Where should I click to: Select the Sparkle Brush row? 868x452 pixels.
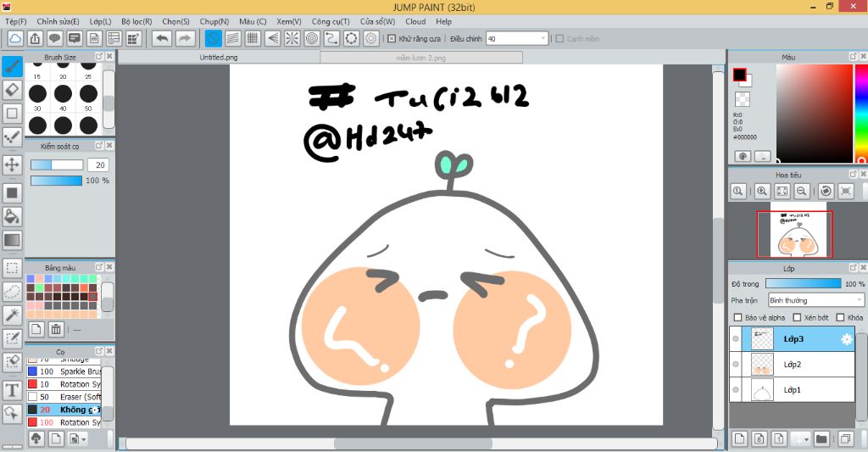[x=64, y=371]
